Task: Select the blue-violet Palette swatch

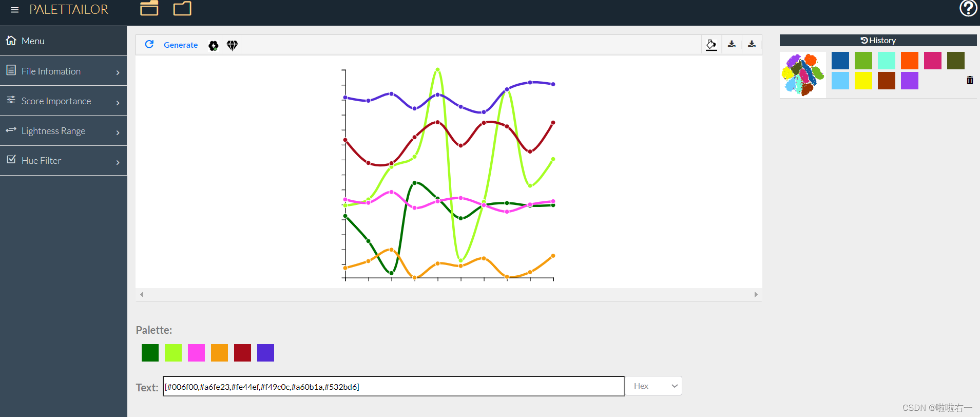Action: coord(265,353)
